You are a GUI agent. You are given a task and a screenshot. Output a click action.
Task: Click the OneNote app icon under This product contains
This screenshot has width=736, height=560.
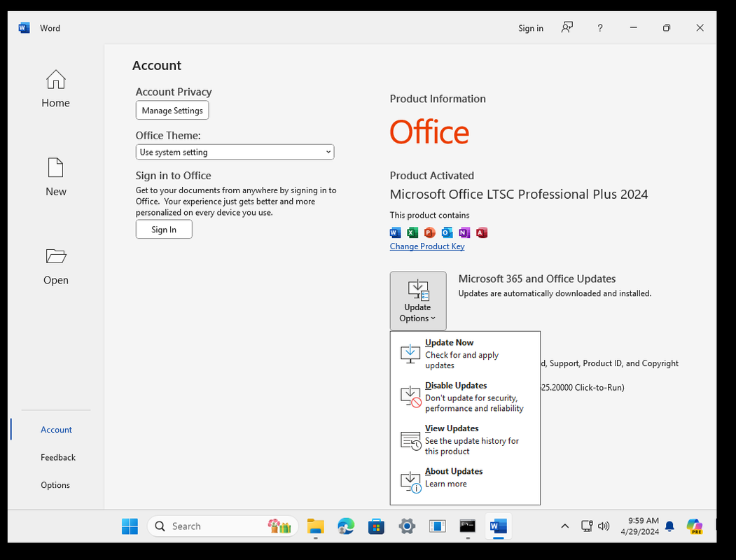click(x=464, y=232)
